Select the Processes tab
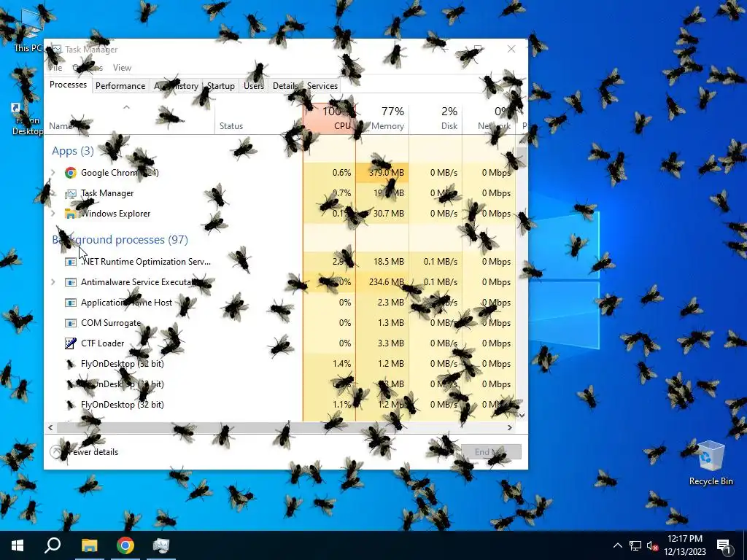This screenshot has width=747, height=560. (x=68, y=85)
